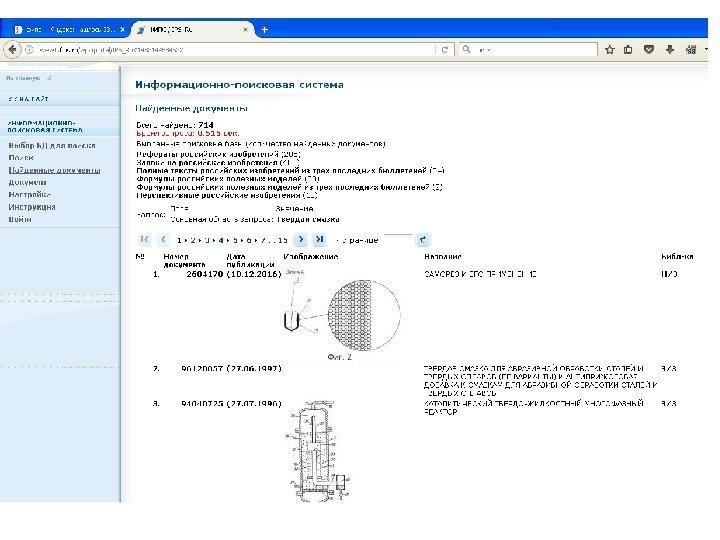Click the extension icon right of downloads
Image resolution: width=720 pixels, height=540 pixels.
click(691, 50)
